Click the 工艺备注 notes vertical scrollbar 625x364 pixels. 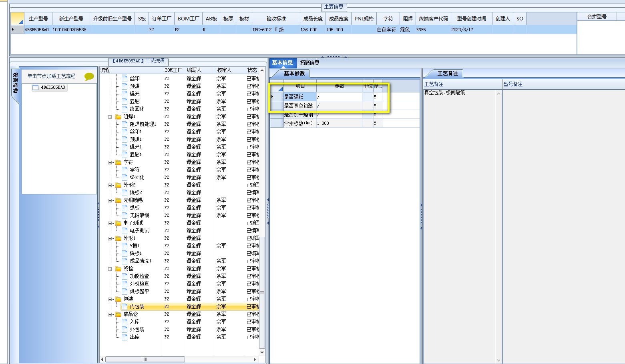(x=498, y=227)
